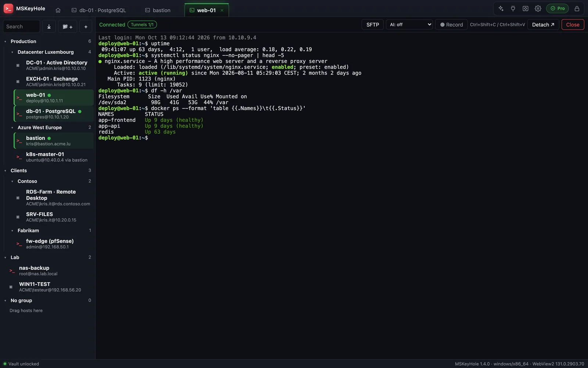Collapse the Fabrikam subgroup
Screen dimensions: 588x368
click(x=12, y=231)
